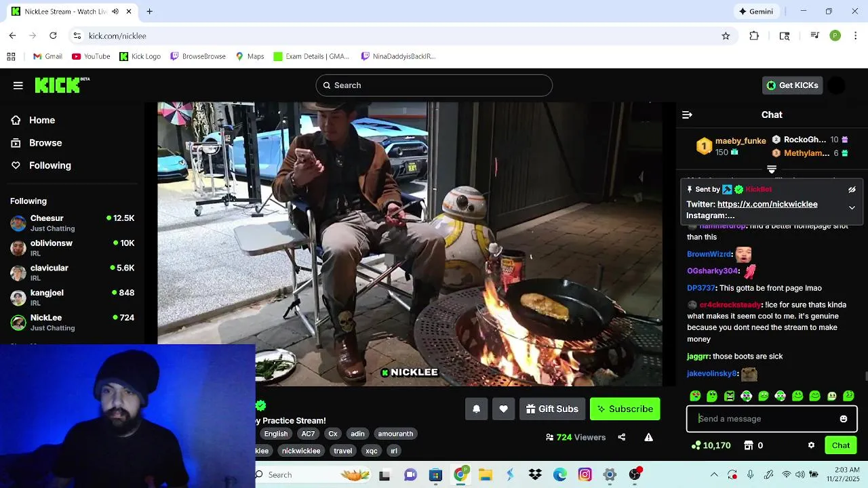This screenshot has height=488, width=868.
Task: Select the English tag
Action: (x=276, y=434)
